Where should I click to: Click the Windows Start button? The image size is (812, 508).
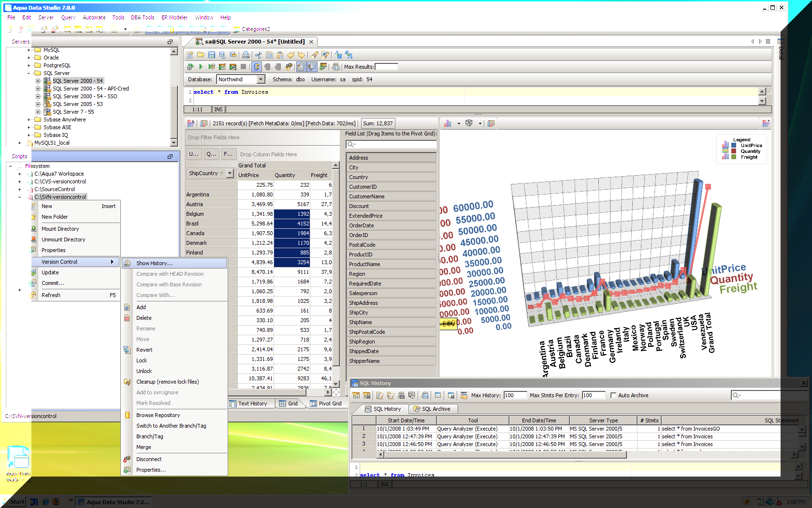tap(14, 502)
